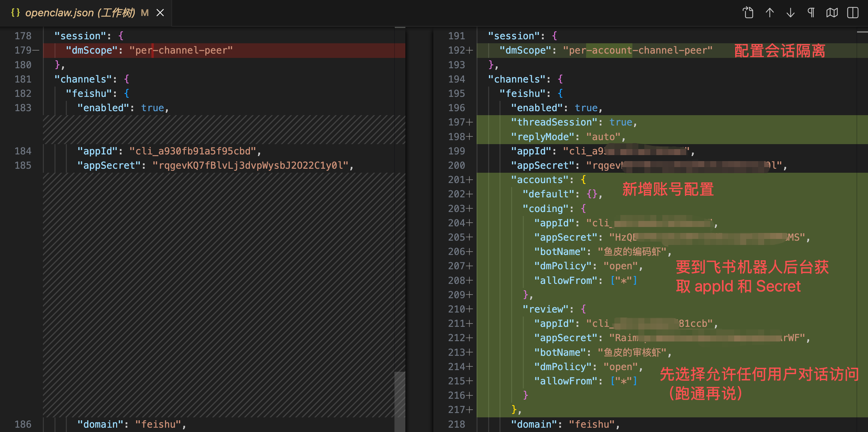Toggle collapse unchanged regions map icon

(x=832, y=13)
